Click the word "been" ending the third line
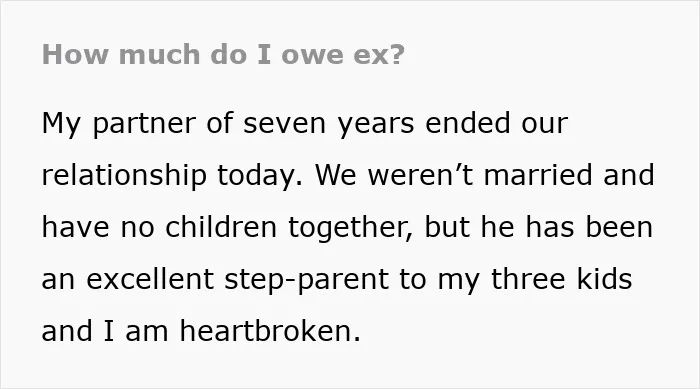700x389 pixels. click(x=619, y=226)
